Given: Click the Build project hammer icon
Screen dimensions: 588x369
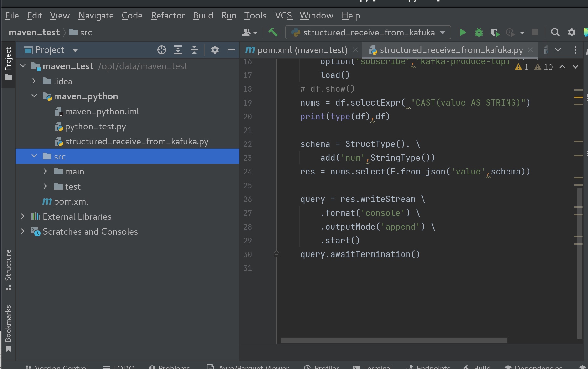Looking at the screenshot, I should [x=273, y=32].
